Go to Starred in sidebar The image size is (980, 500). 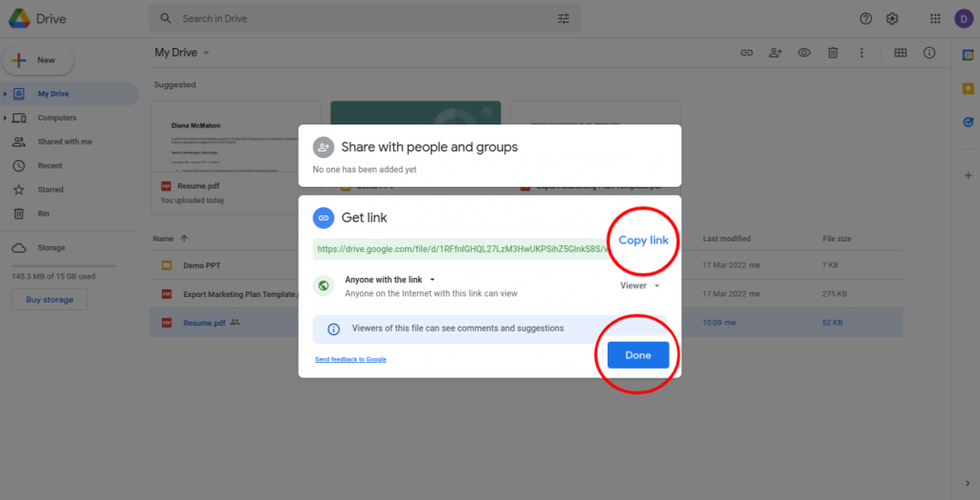(51, 190)
